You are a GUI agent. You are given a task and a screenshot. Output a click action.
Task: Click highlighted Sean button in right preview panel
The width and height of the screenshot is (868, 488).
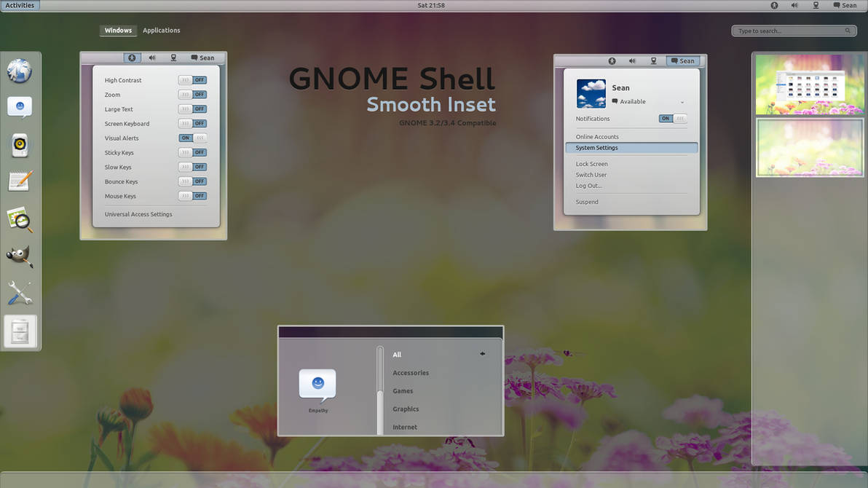682,61
